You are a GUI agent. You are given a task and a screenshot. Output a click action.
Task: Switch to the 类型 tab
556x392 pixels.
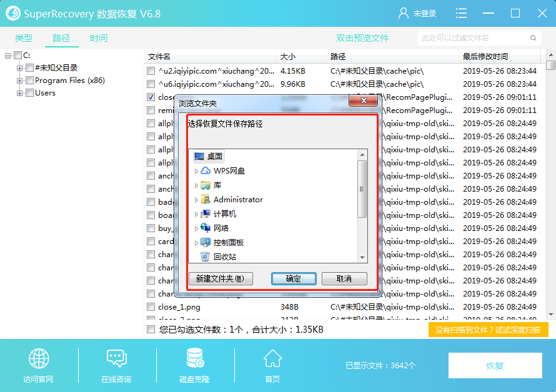coord(24,37)
